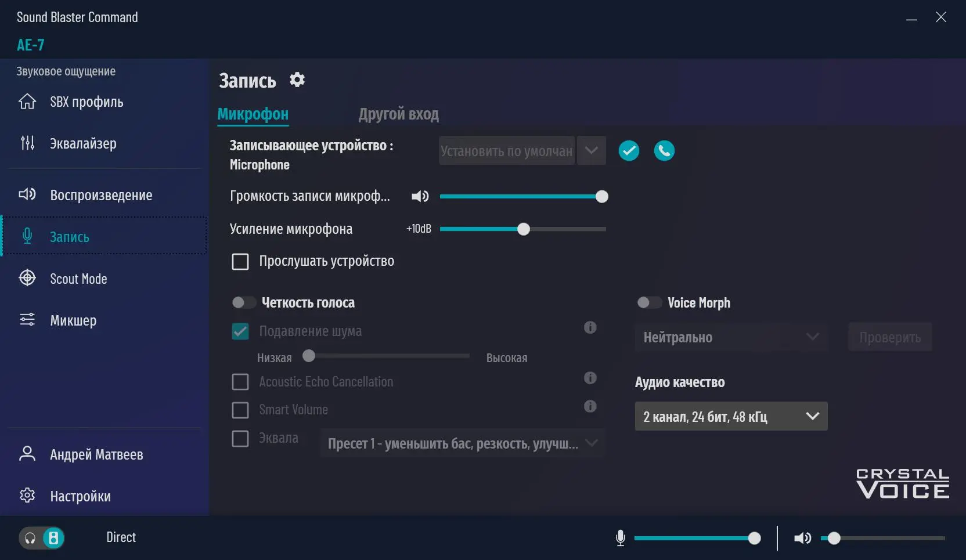
Task: Select headphones output icon in bottom toggle
Action: 30,539
